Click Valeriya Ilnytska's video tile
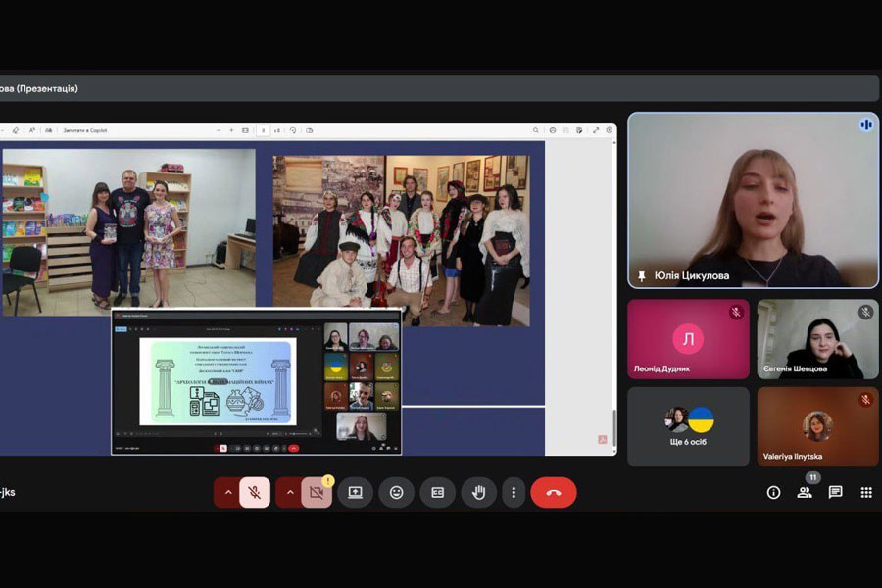The image size is (882, 588). click(x=817, y=426)
